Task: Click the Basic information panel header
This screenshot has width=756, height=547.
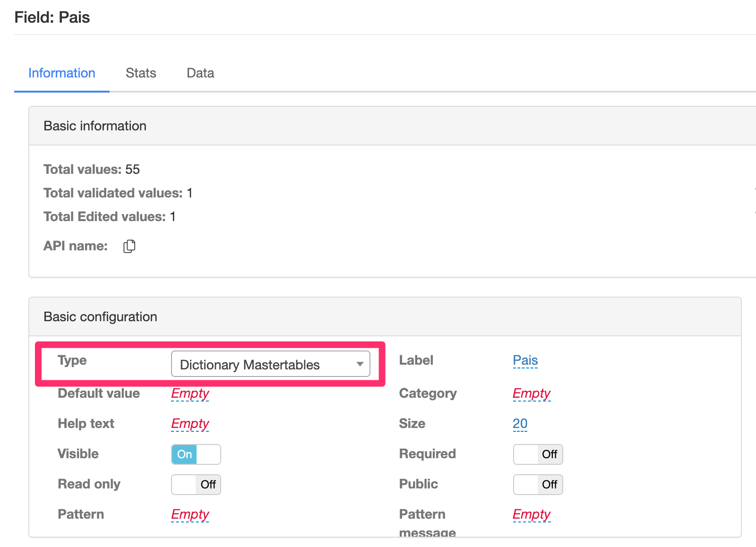Action: 95,126
